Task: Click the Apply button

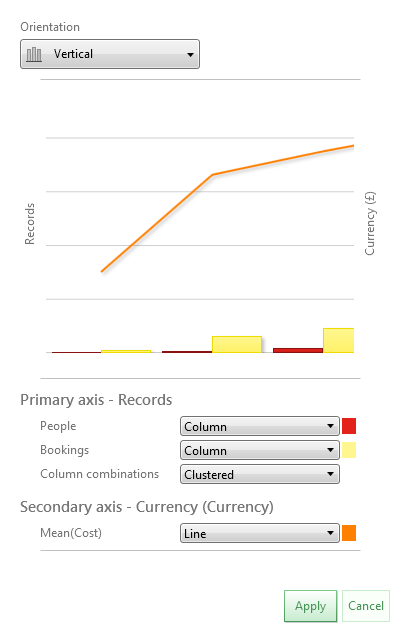Action: 310,606
